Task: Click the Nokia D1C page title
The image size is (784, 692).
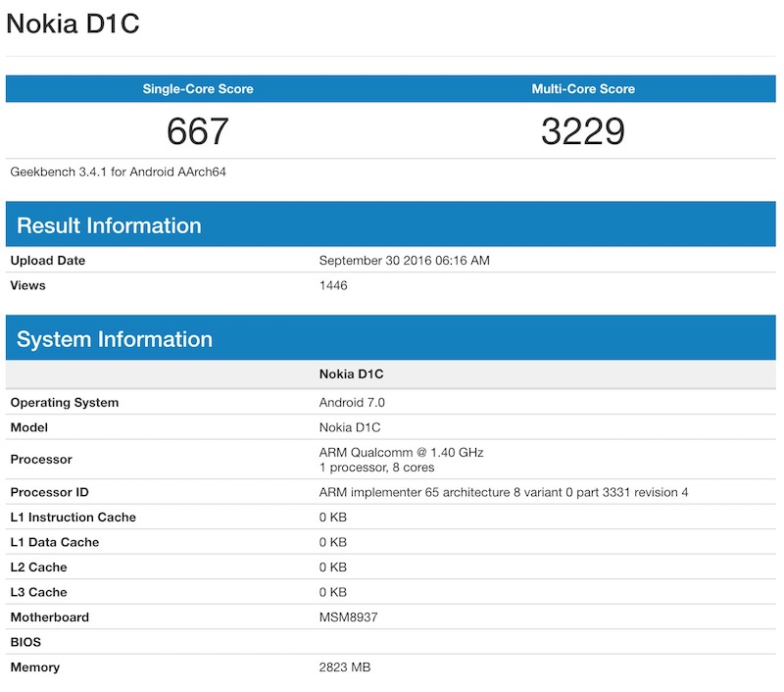Action: (73, 24)
